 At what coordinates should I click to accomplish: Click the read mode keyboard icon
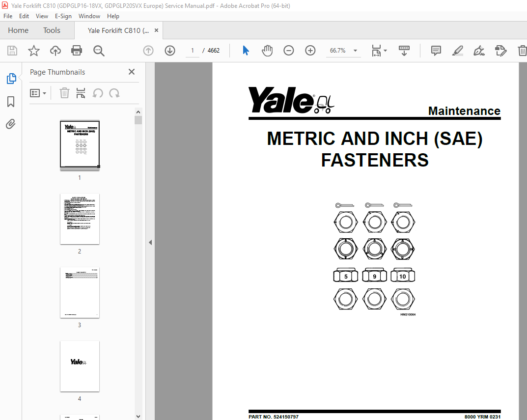pyautogui.click(x=404, y=51)
